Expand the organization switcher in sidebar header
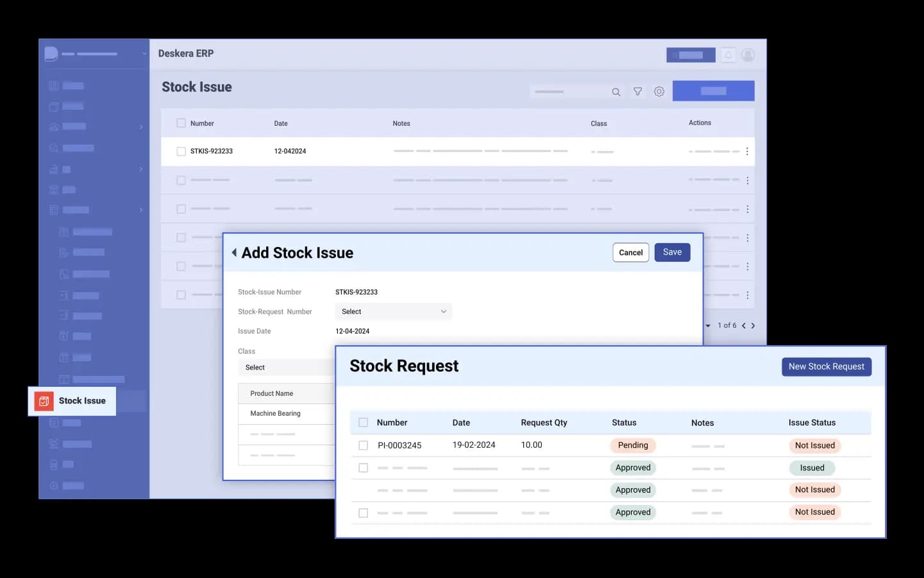The width and height of the screenshot is (924, 578). tap(144, 54)
